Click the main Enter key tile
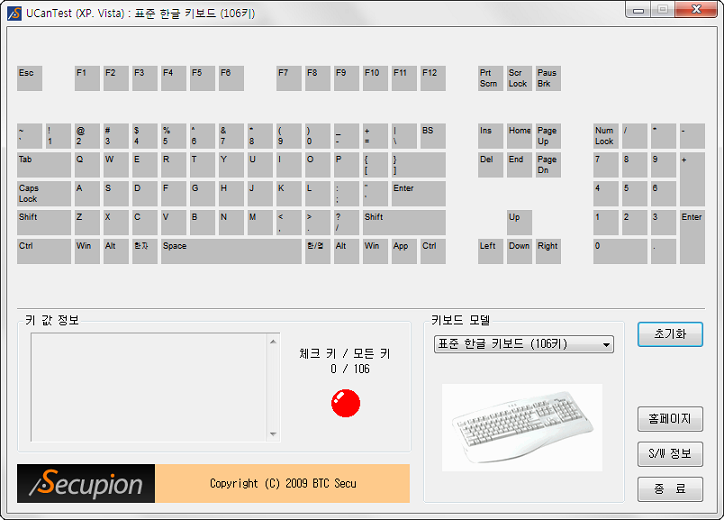This screenshot has width=724, height=520. click(x=419, y=193)
